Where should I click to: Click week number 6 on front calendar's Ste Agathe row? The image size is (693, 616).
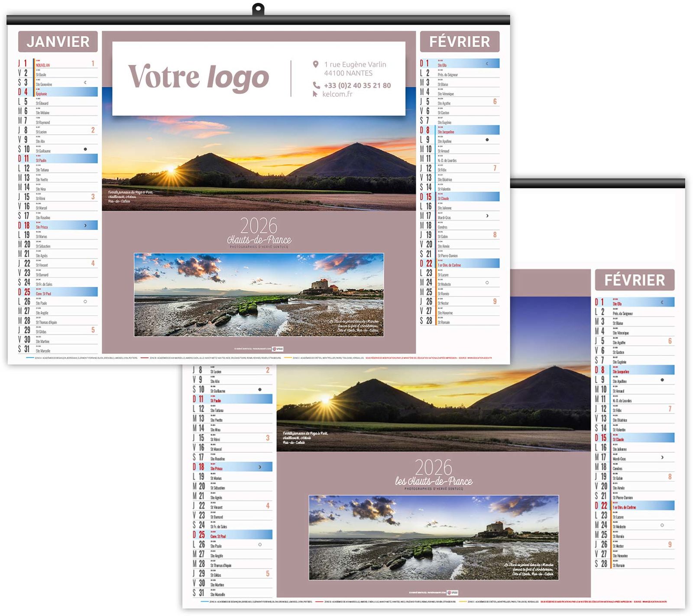click(x=495, y=101)
